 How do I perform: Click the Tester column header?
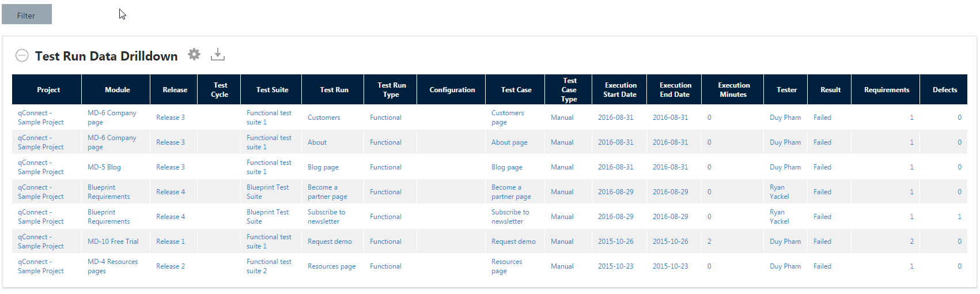point(786,90)
